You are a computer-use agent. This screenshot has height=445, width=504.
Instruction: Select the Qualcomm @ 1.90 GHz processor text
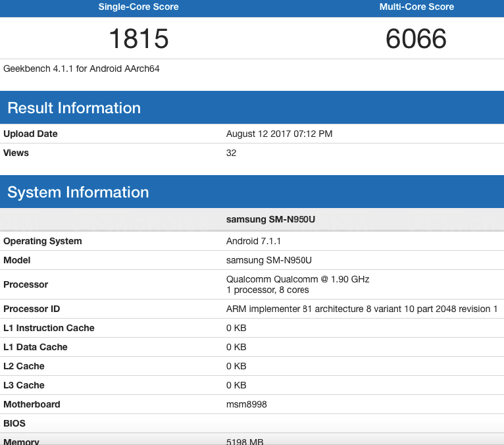pyautogui.click(x=297, y=279)
